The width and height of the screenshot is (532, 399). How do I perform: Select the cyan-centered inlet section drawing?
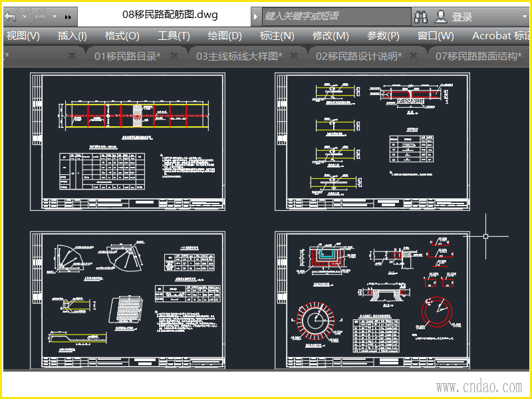pyautogui.click(x=326, y=257)
